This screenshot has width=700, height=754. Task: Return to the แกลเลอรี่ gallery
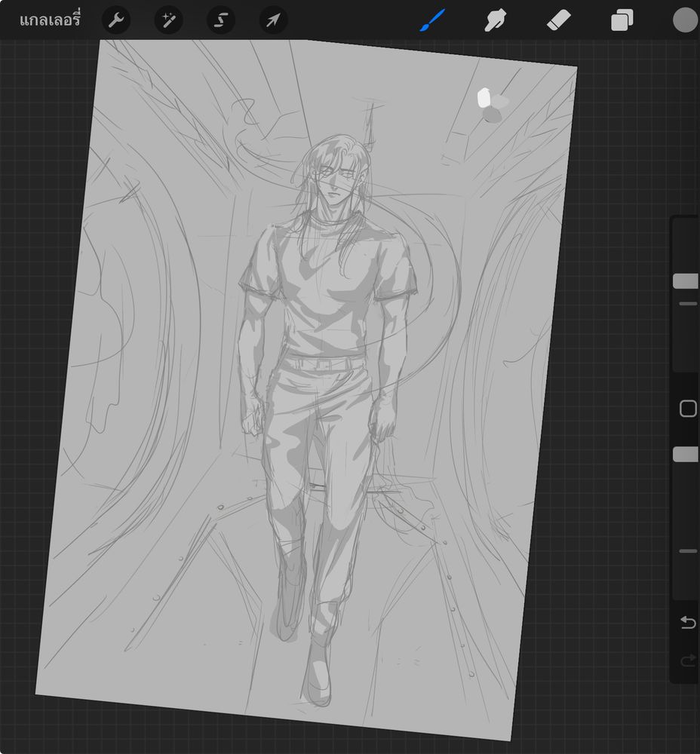tap(50, 20)
